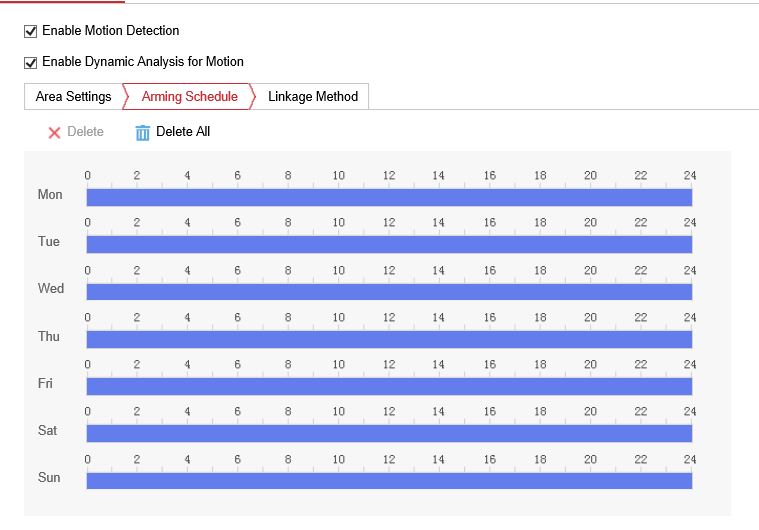
Task: Click Wednesday's blue schedule segment
Action: point(389,291)
